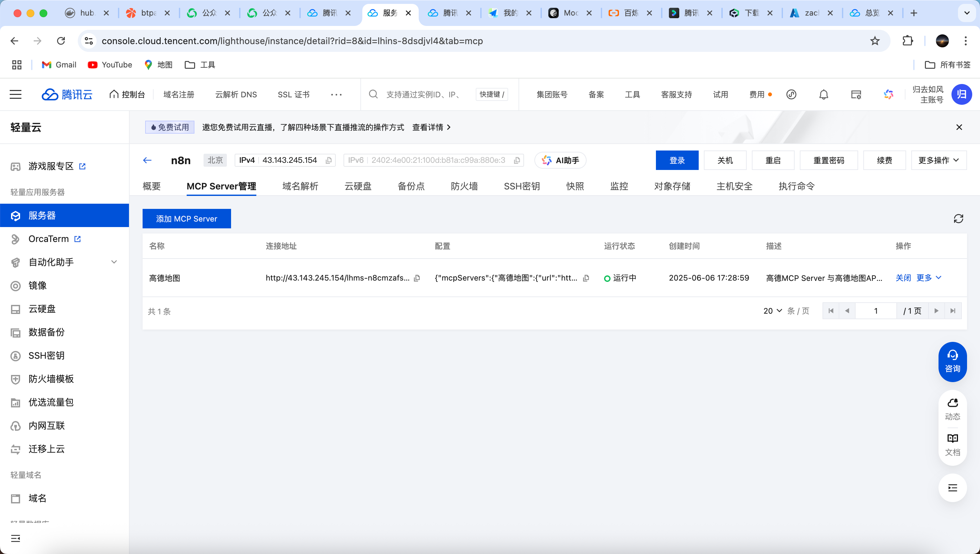Expand 更多 actions for 高德地图 row
Viewport: 980px width, 554px height.
coord(929,278)
